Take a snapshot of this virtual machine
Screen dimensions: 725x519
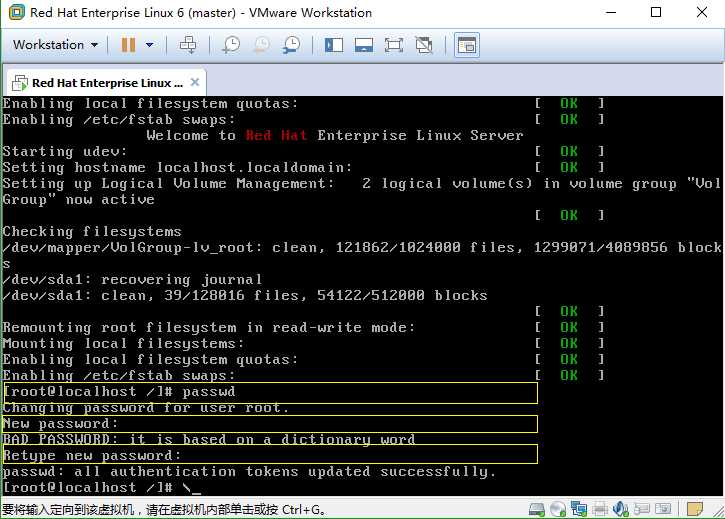pos(231,45)
